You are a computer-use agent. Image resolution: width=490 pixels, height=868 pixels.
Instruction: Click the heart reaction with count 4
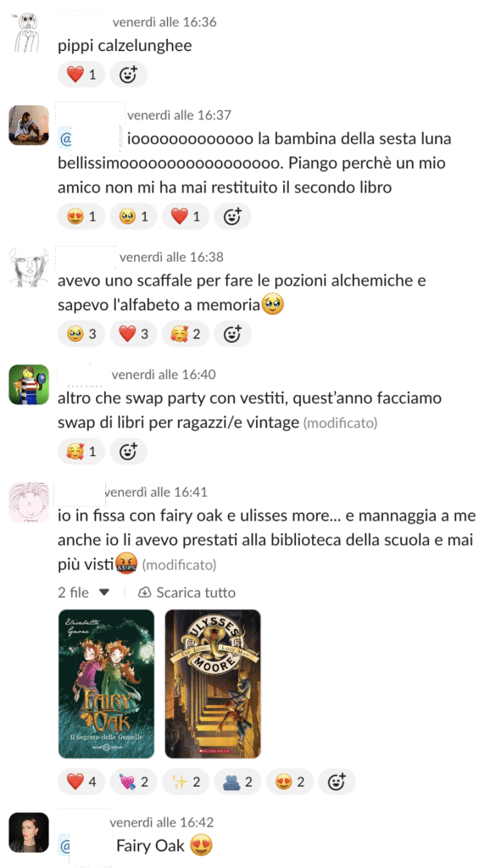[81, 782]
